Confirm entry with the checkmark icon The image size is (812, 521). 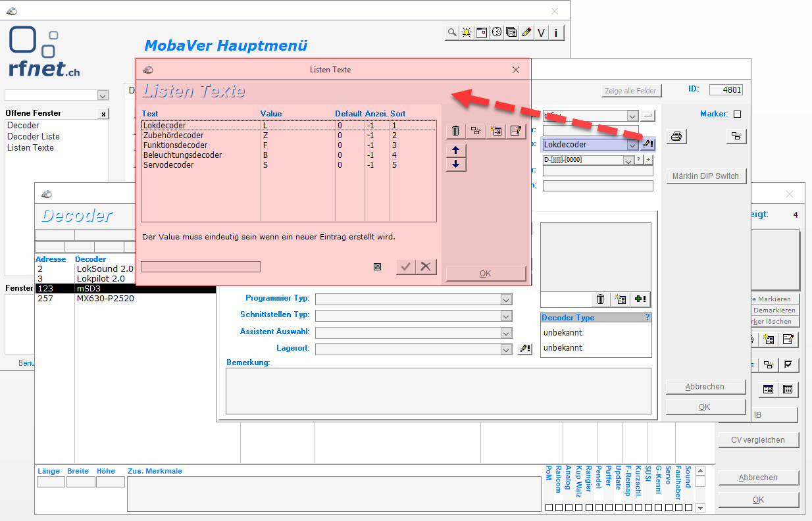[406, 266]
